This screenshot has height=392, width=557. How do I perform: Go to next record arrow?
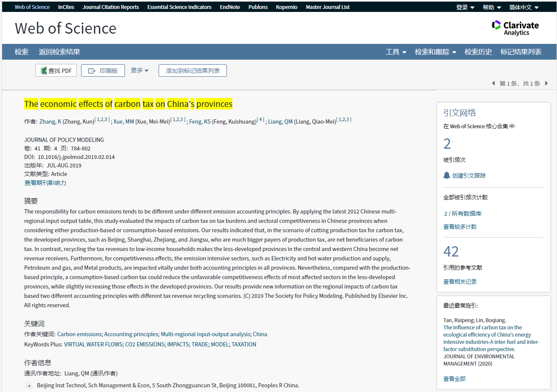547,84
